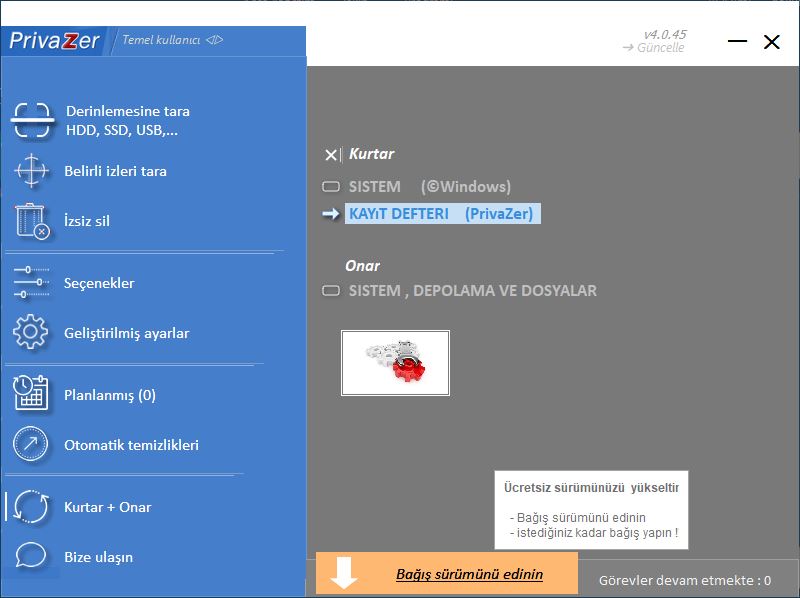
Task: Minimize the PrivaZer window
Action: (x=737, y=41)
